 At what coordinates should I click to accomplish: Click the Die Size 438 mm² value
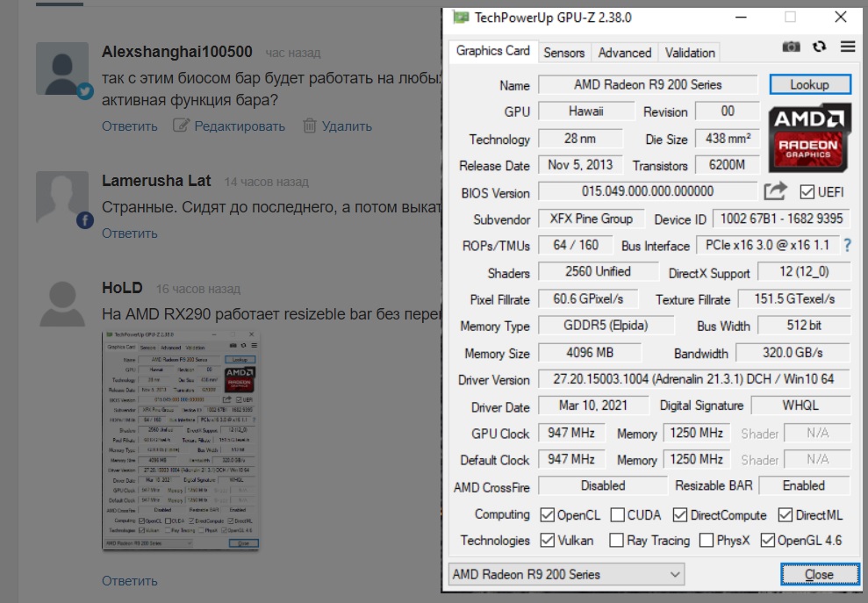point(728,139)
